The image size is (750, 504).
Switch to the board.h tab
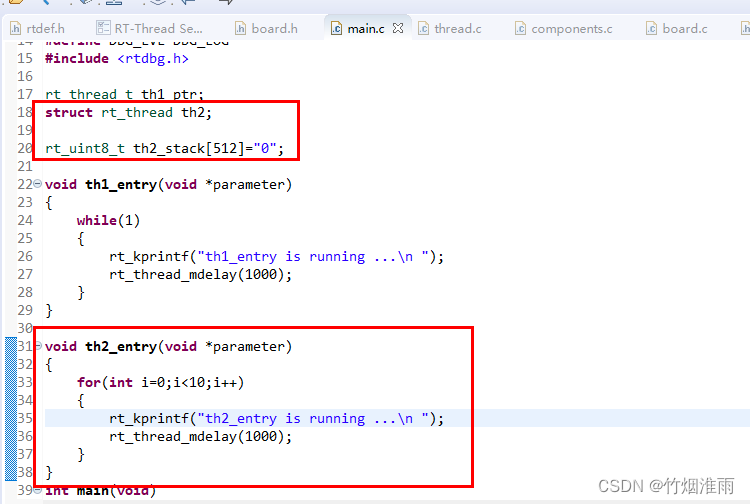tap(266, 29)
